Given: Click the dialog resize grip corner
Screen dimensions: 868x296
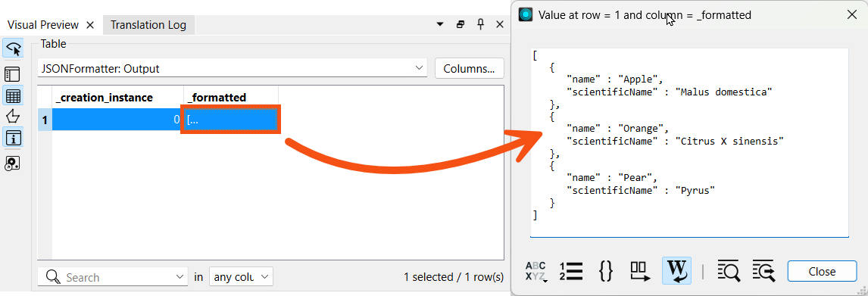Looking at the screenshot, I should coord(863,291).
